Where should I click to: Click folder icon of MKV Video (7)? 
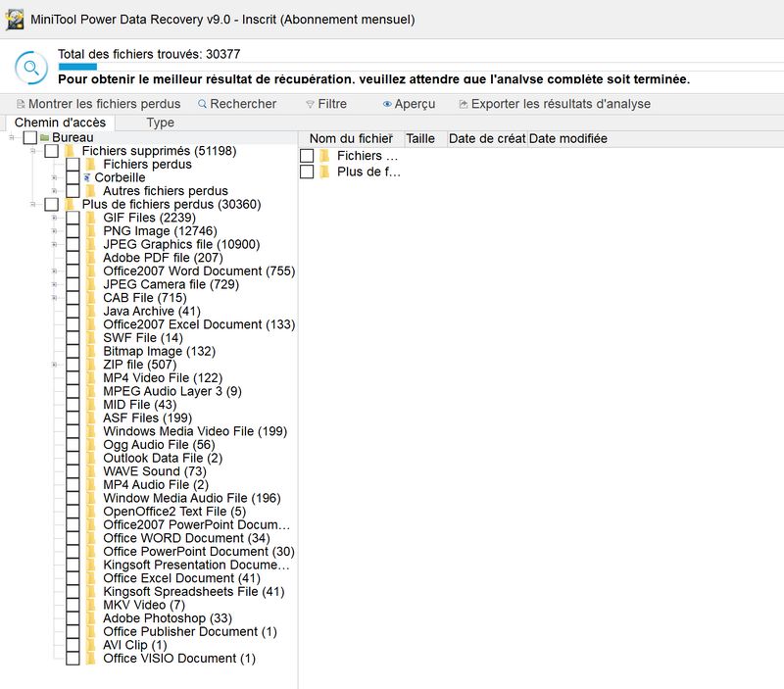coord(91,605)
